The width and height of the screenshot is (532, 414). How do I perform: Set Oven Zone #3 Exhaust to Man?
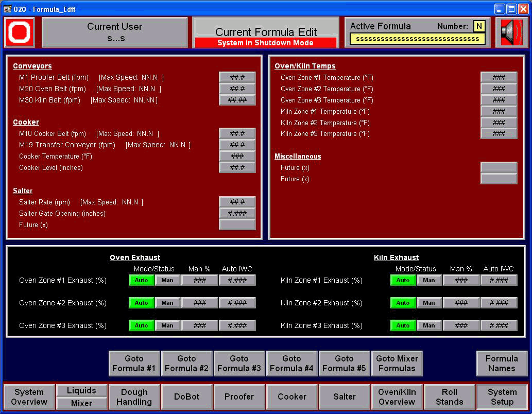point(167,325)
